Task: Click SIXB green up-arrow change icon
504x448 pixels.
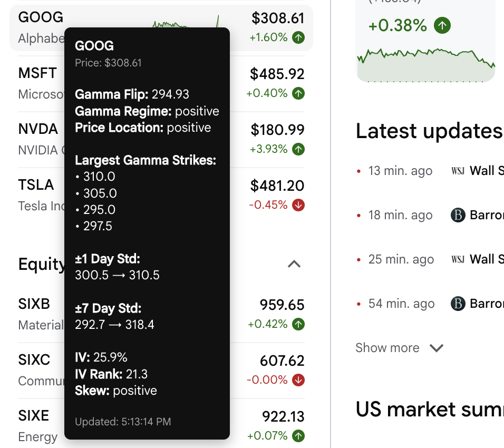Action: coord(298,324)
